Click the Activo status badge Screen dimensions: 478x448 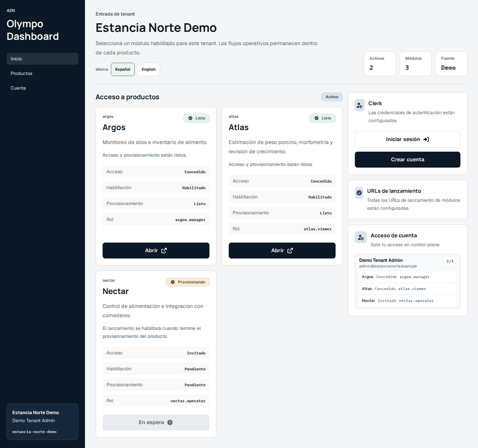pos(332,97)
